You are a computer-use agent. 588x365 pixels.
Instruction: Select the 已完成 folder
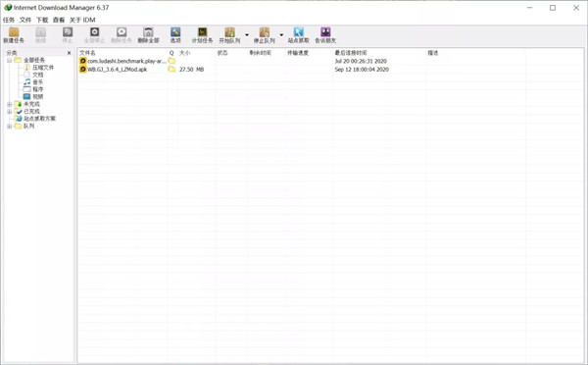tap(31, 112)
